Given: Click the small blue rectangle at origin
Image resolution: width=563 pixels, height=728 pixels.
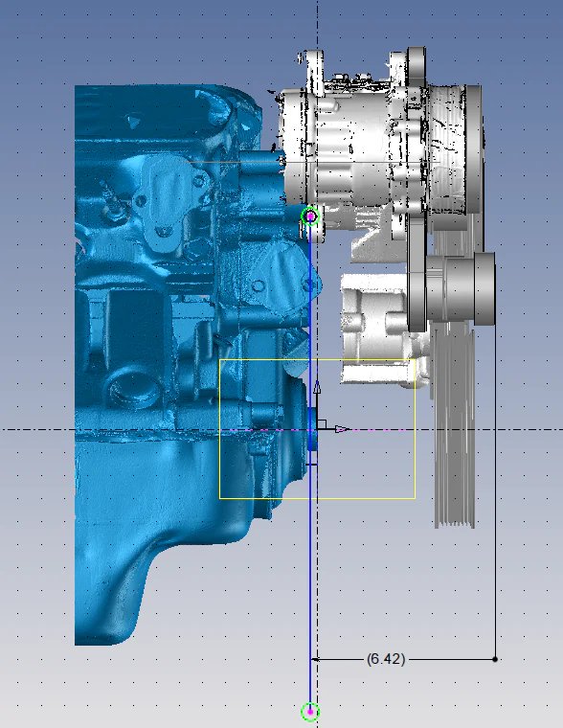Looking at the screenshot, I should [x=312, y=429].
